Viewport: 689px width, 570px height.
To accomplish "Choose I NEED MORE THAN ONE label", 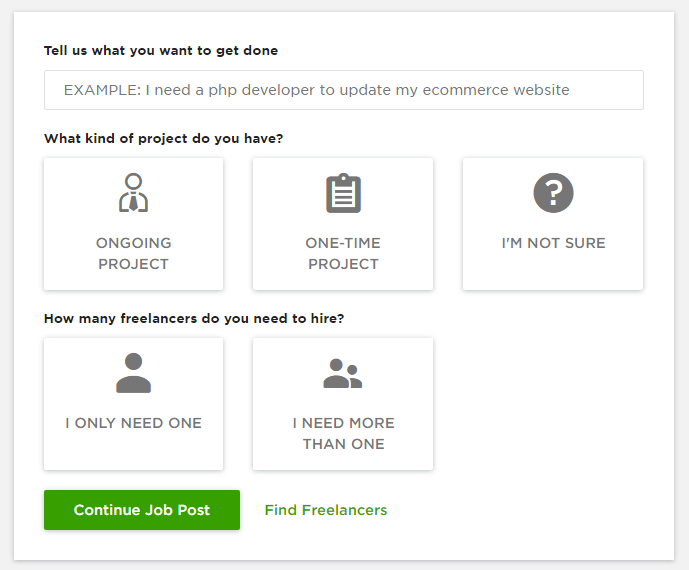I will tap(343, 433).
